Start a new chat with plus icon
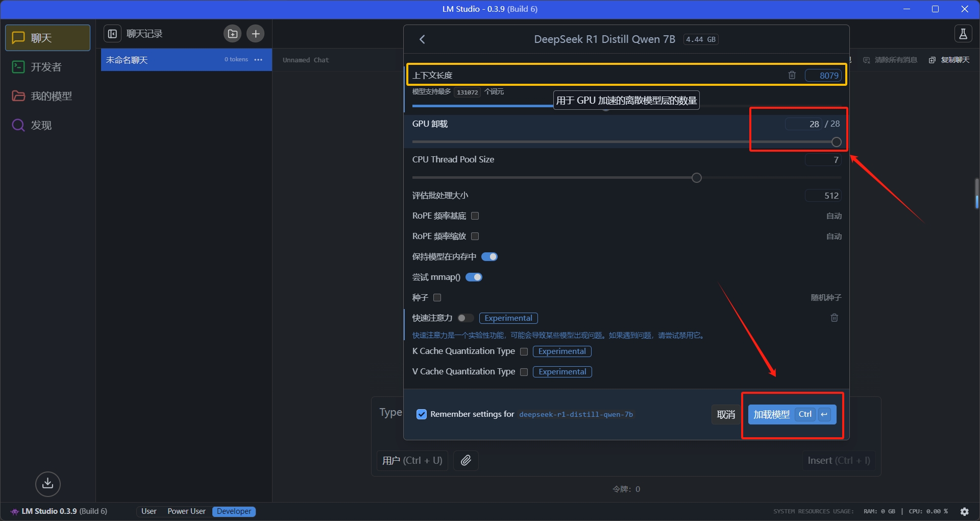This screenshot has height=521, width=980. click(256, 34)
